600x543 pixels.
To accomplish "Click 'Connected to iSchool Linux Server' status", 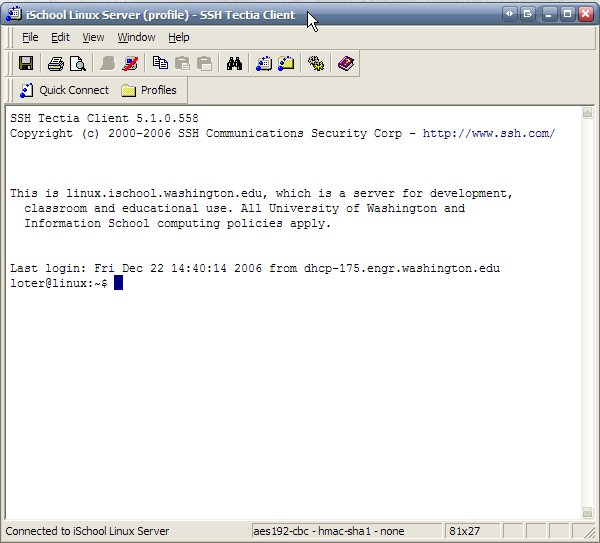I will pos(87,531).
